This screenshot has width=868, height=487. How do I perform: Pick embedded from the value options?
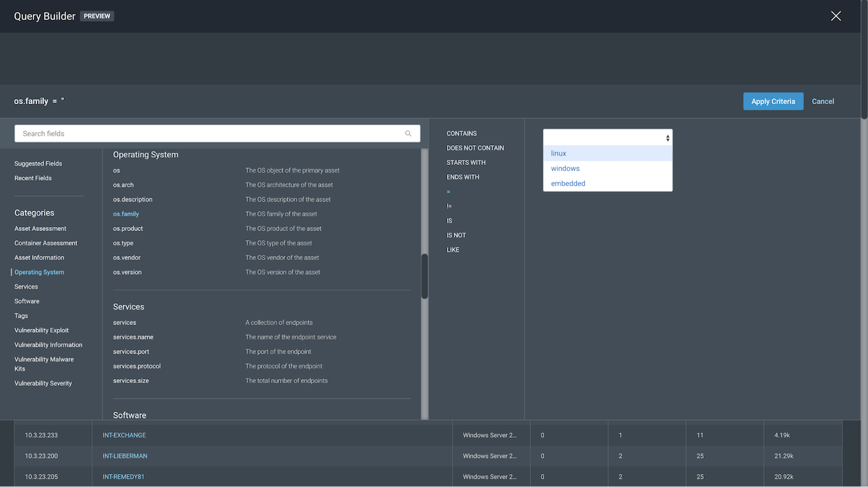[x=568, y=184]
